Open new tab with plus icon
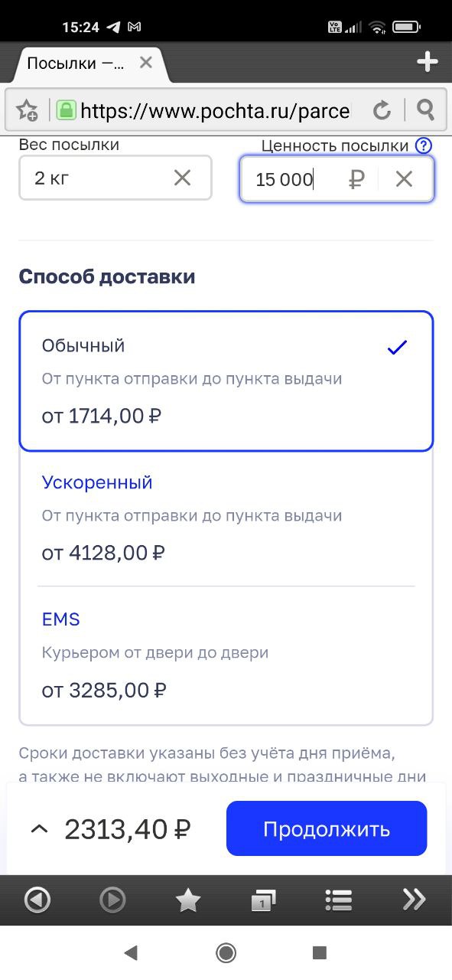Screen dimensions: 452x980 pos(427,62)
